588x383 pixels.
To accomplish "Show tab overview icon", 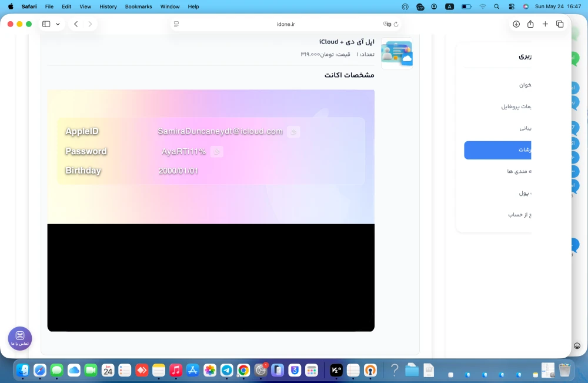I will [560, 24].
